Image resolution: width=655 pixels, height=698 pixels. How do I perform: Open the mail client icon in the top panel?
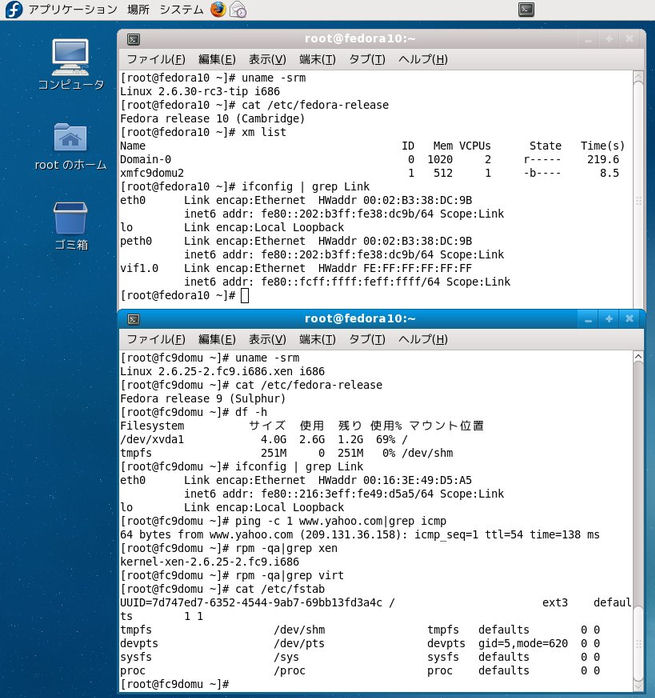238,9
